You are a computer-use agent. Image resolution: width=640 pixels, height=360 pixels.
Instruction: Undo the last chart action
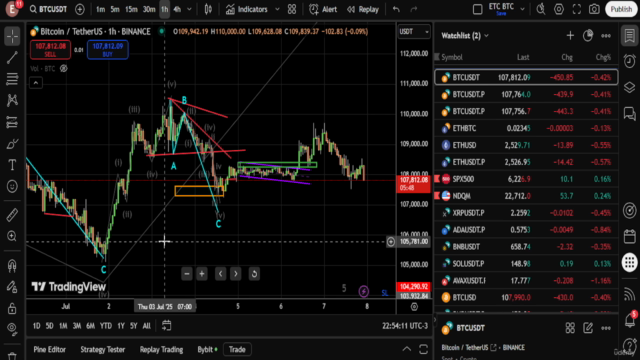(x=396, y=9)
